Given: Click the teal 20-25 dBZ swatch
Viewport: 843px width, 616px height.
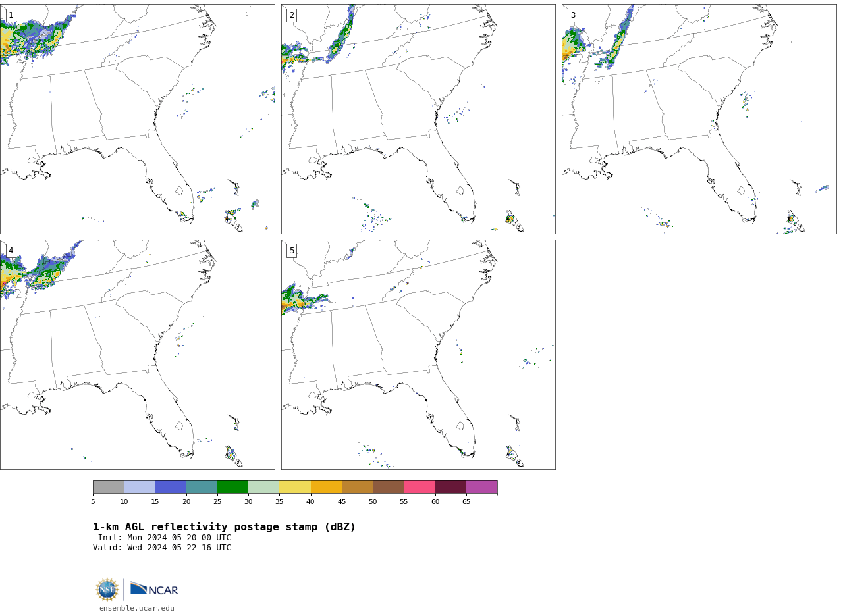Looking at the screenshot, I should pos(202,487).
